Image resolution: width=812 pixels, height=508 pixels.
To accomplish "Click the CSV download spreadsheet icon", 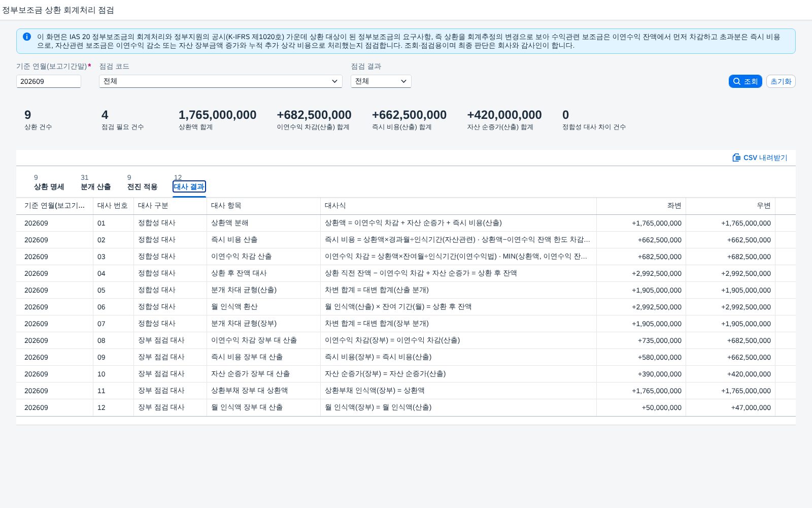I will click(736, 157).
